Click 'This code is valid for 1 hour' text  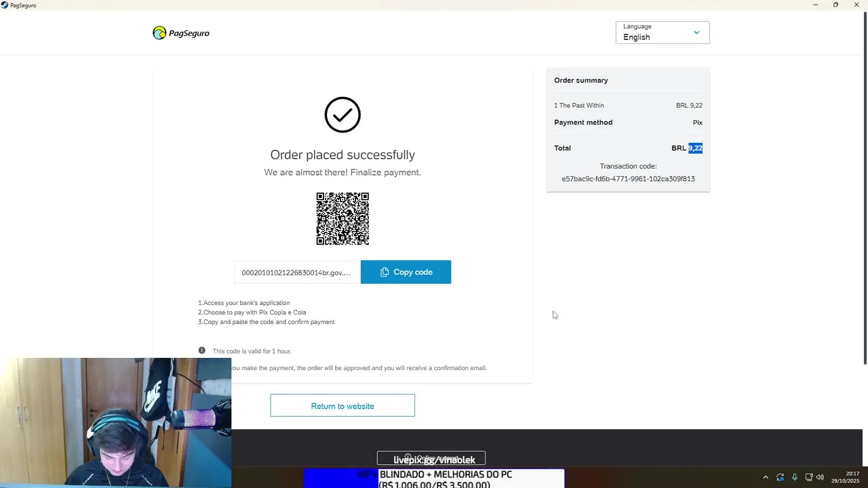(x=252, y=351)
